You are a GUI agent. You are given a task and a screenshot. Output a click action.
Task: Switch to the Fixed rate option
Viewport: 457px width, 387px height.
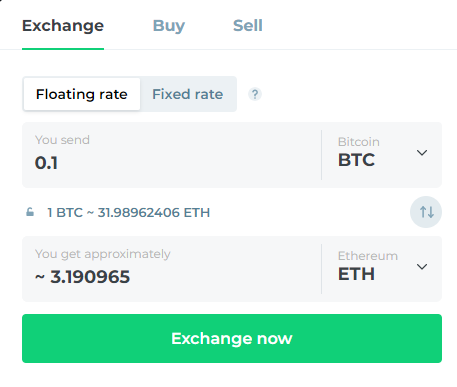(x=188, y=94)
